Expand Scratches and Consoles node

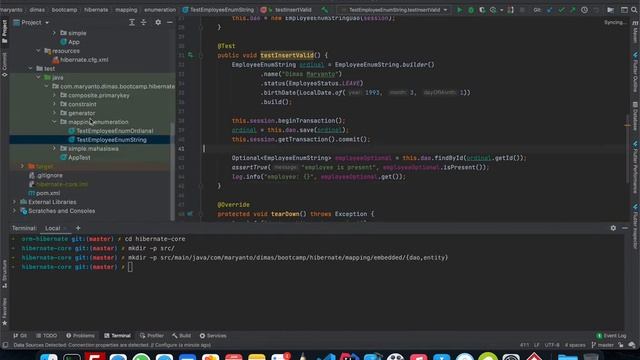tap(15, 211)
